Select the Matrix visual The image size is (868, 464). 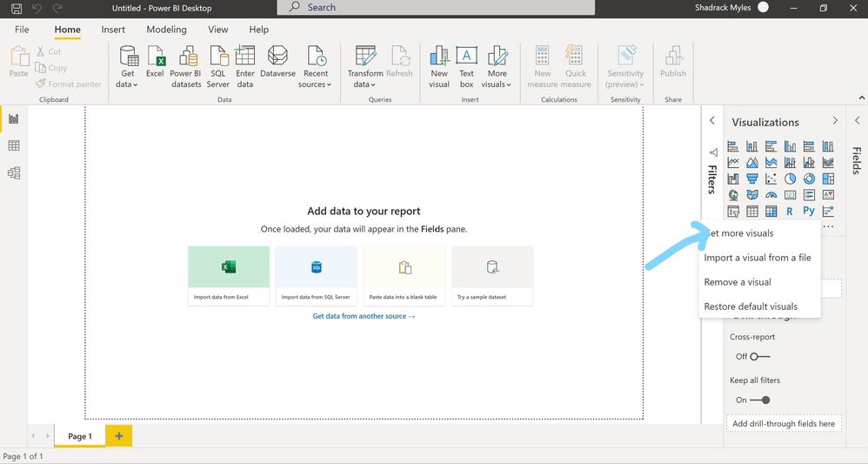click(x=771, y=212)
